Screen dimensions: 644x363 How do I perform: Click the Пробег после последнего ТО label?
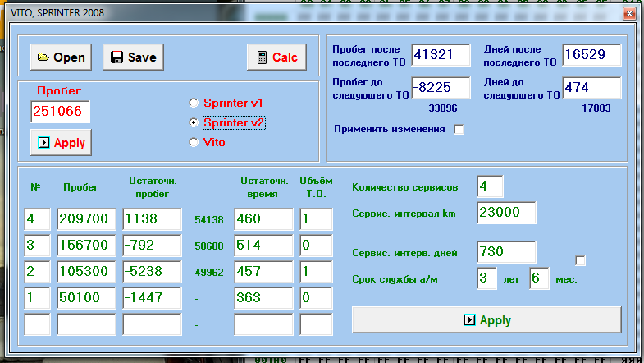[369, 56]
